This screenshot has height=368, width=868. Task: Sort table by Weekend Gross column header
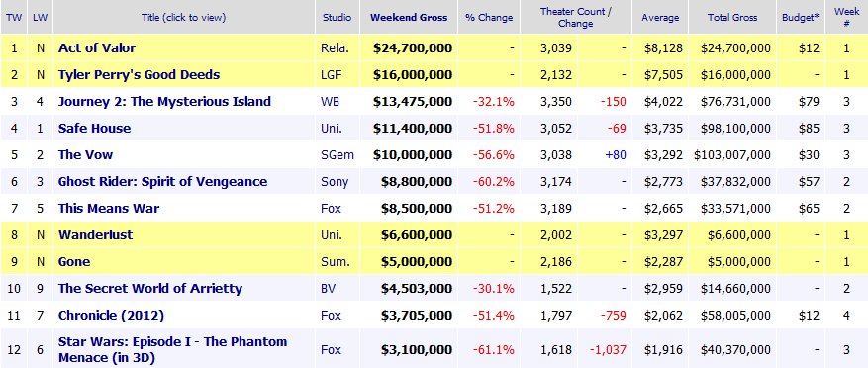tap(409, 17)
